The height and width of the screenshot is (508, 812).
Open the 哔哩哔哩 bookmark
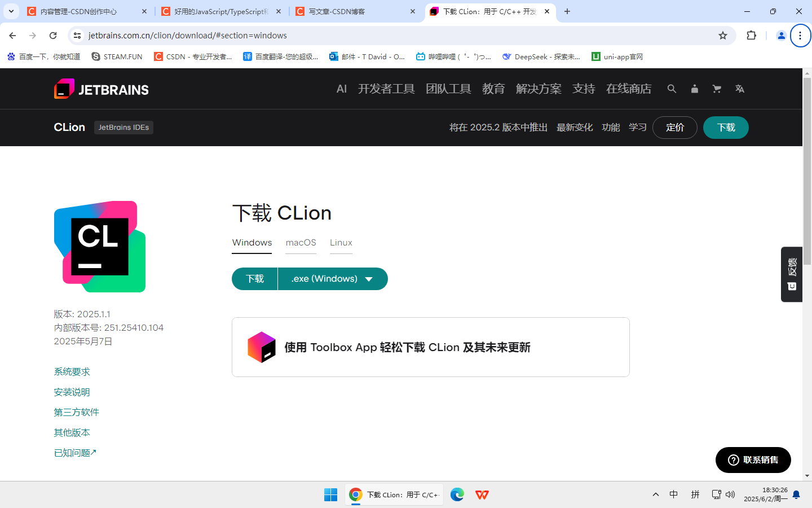pos(453,56)
